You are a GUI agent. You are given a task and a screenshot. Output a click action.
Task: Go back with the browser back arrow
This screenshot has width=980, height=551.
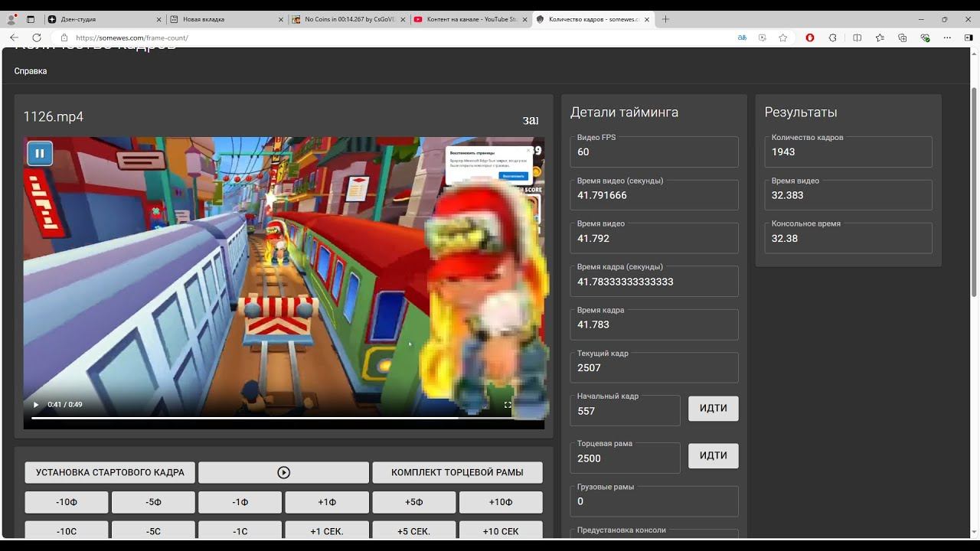(x=14, y=37)
